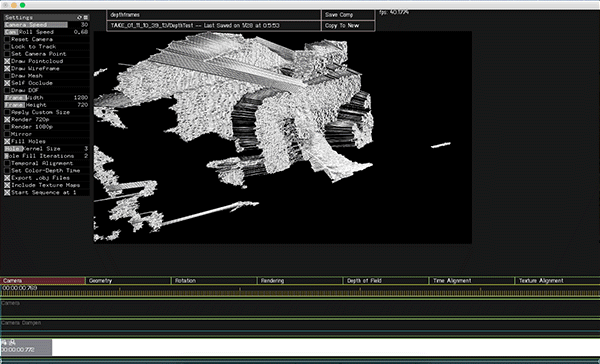Screen dimensions: 600x364
Task: Set the Frame Height slider
Action: click(47, 105)
